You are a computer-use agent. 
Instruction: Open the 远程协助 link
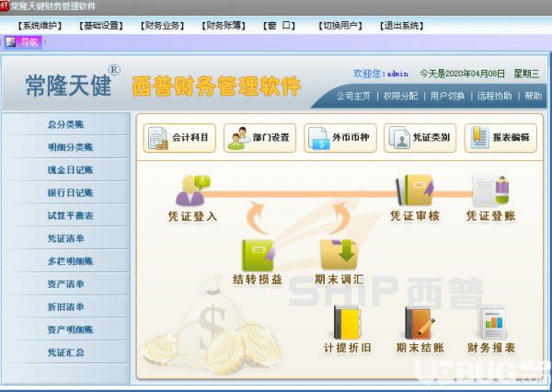pyautogui.click(x=494, y=96)
